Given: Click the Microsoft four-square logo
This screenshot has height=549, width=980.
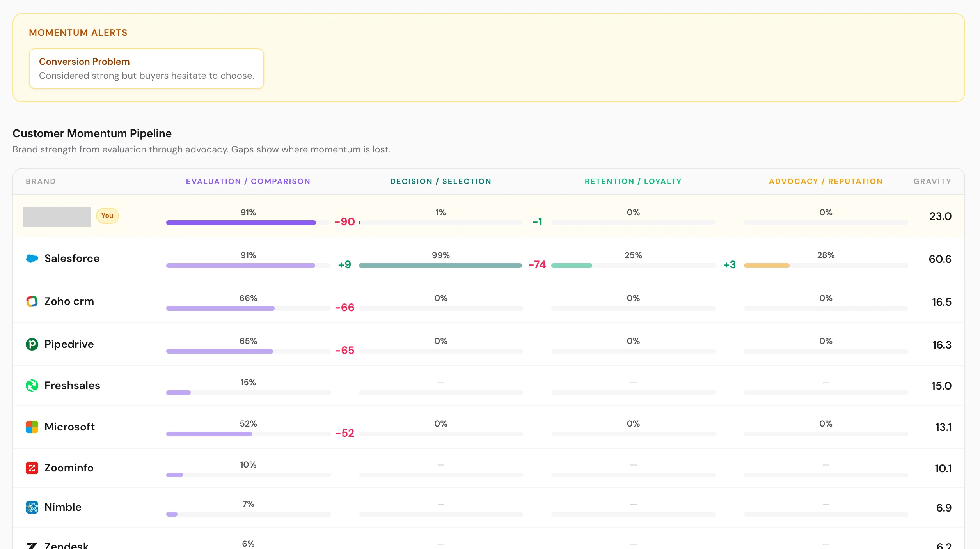Looking at the screenshot, I should click(x=32, y=427).
